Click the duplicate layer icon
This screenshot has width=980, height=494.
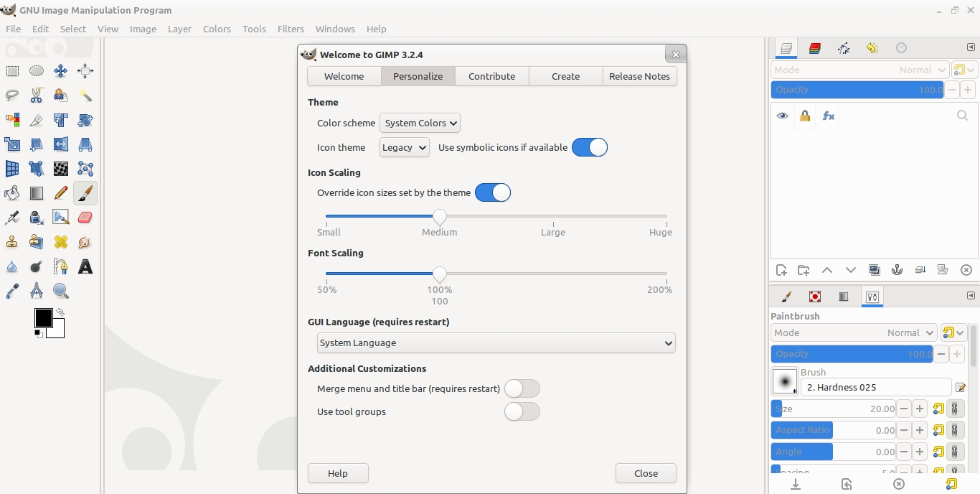click(874, 270)
